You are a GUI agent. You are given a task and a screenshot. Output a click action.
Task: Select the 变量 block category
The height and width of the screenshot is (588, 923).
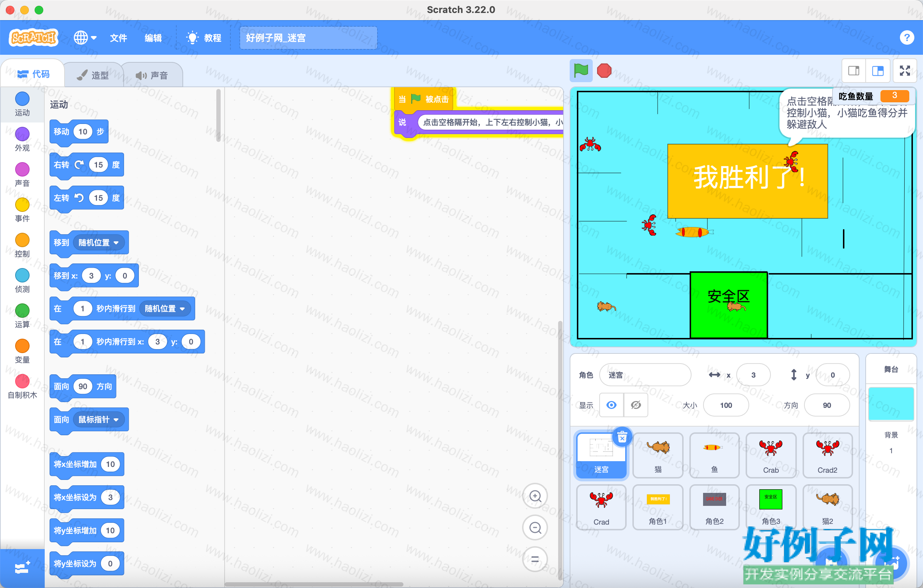pos(22,351)
